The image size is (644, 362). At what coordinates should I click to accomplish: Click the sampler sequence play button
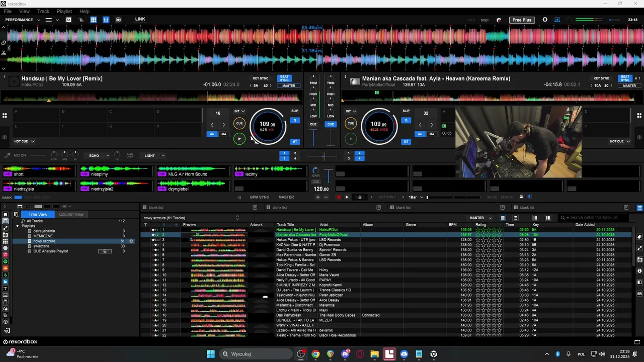pyautogui.click(x=347, y=197)
